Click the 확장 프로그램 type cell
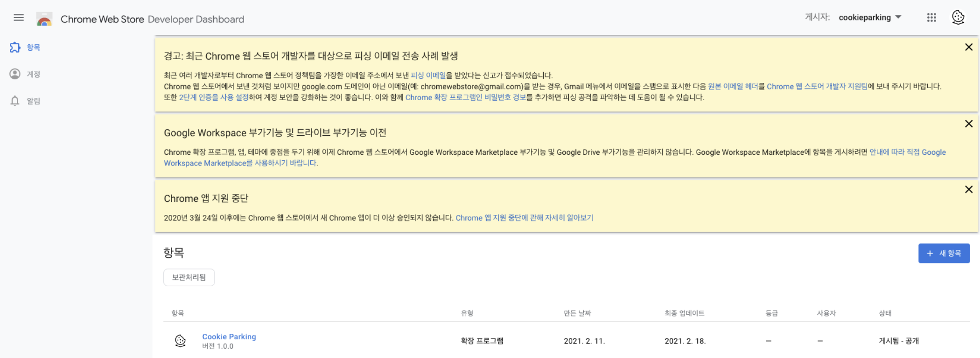This screenshot has width=980, height=358. 482,341
